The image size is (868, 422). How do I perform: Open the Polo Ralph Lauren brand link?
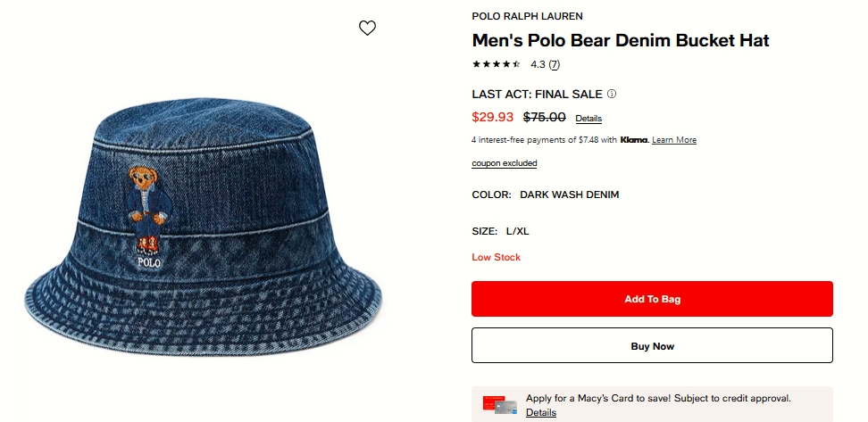(527, 16)
